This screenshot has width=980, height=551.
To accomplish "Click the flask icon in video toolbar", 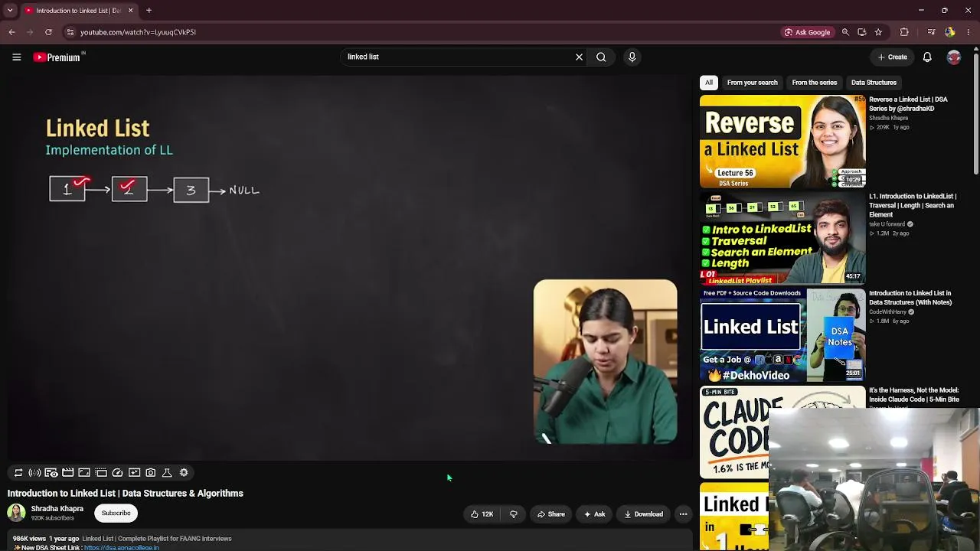I will 167,473.
